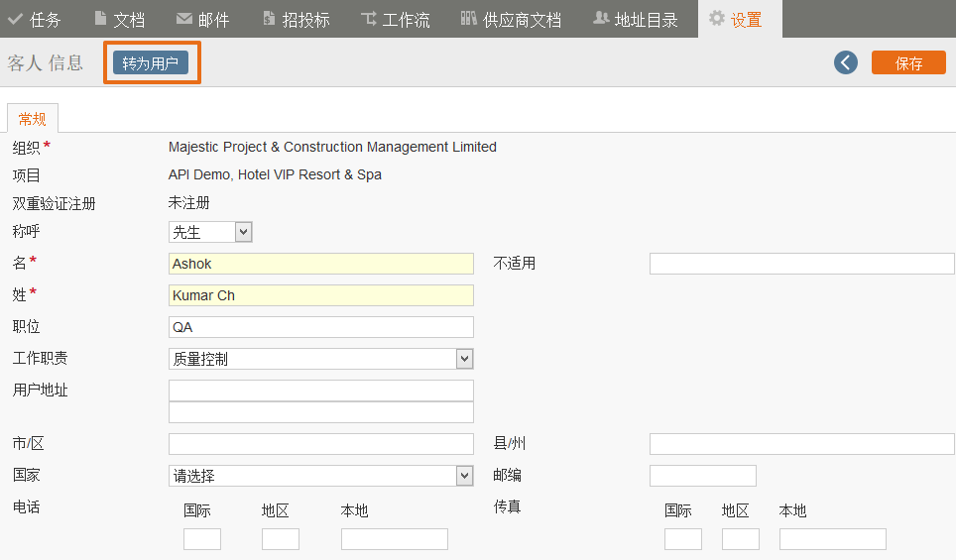Expand the 工作职责 job function dropdown

(320, 359)
